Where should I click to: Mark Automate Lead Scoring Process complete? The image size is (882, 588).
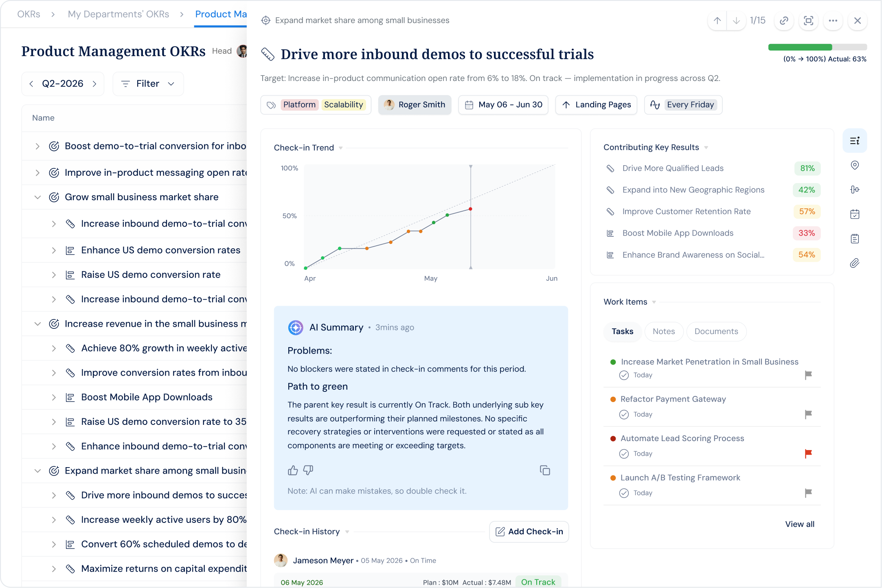[x=624, y=454]
